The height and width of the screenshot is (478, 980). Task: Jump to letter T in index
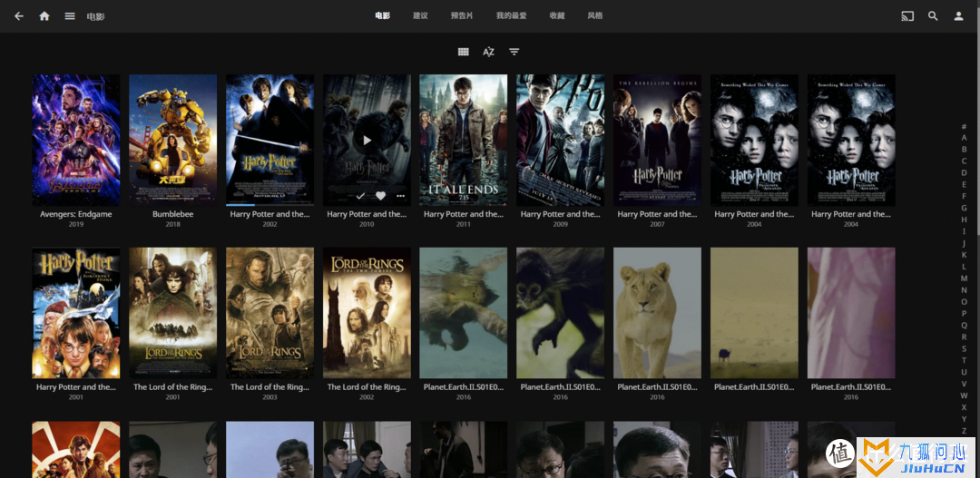(965, 360)
